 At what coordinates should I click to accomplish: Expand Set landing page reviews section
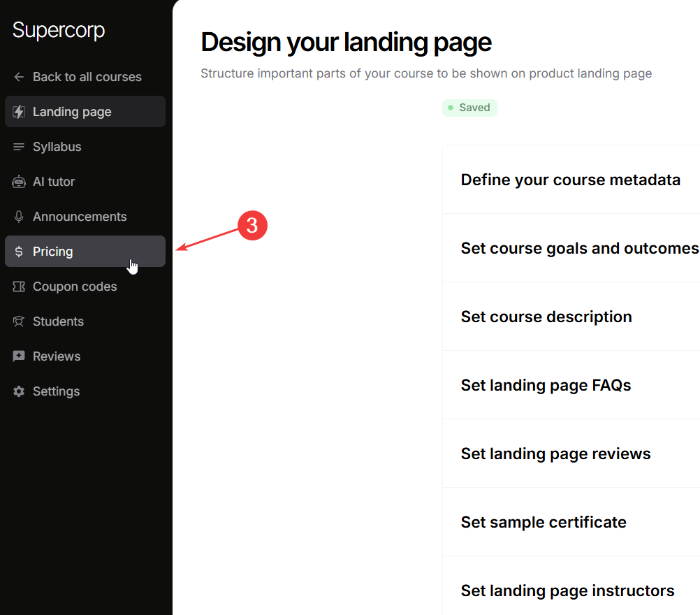pos(555,454)
